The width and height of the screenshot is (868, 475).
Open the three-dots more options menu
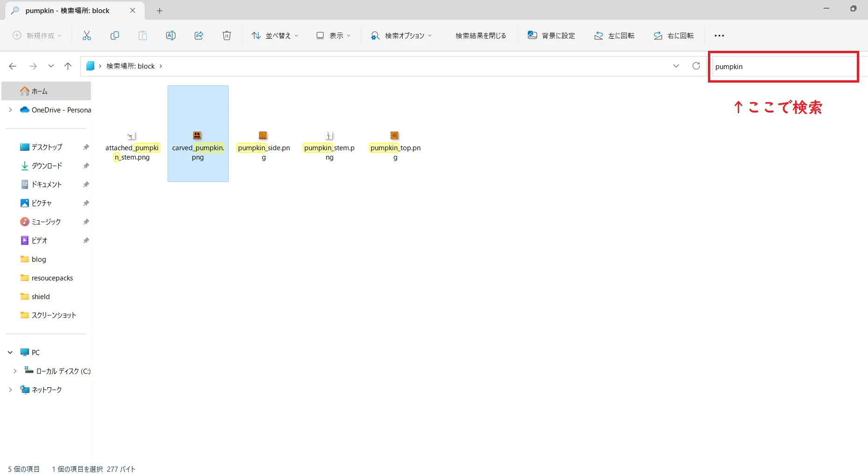click(719, 35)
